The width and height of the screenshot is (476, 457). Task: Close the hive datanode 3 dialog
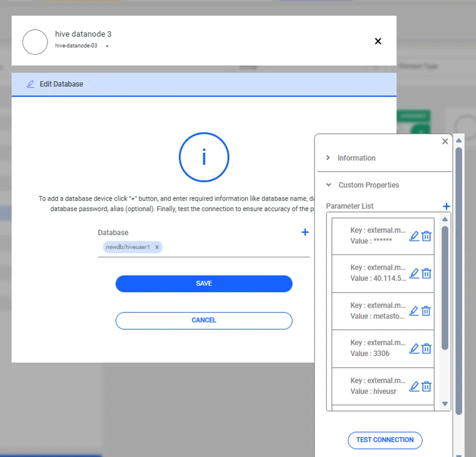[378, 41]
